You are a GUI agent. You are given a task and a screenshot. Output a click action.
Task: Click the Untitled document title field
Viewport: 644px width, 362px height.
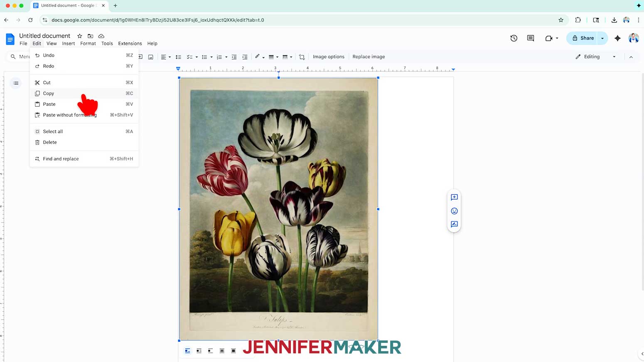tap(45, 36)
